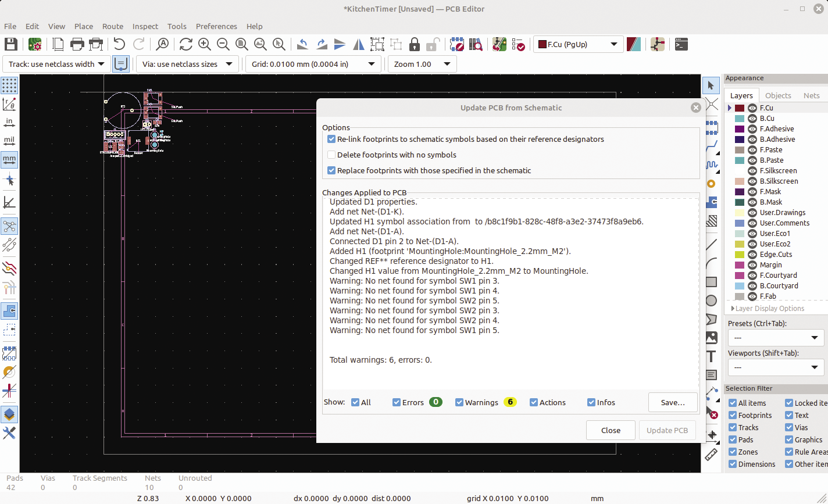Open the Route menu
The height and width of the screenshot is (504, 828).
pos(113,26)
